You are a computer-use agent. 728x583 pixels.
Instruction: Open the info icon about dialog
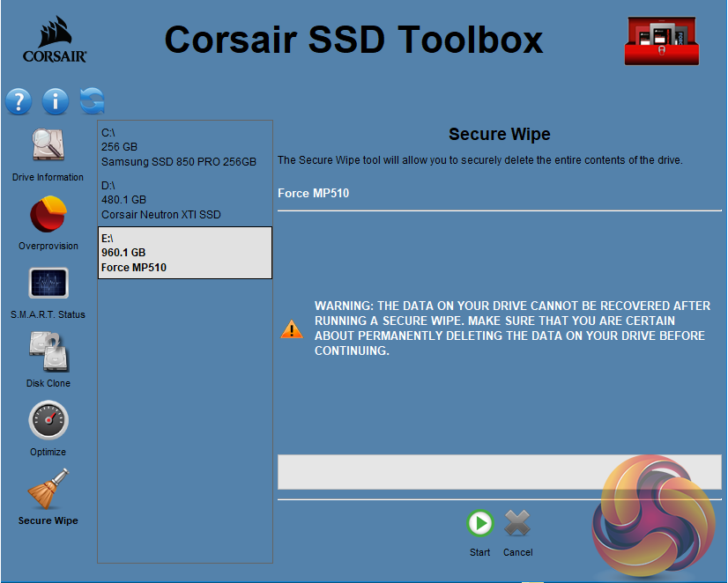point(56,101)
